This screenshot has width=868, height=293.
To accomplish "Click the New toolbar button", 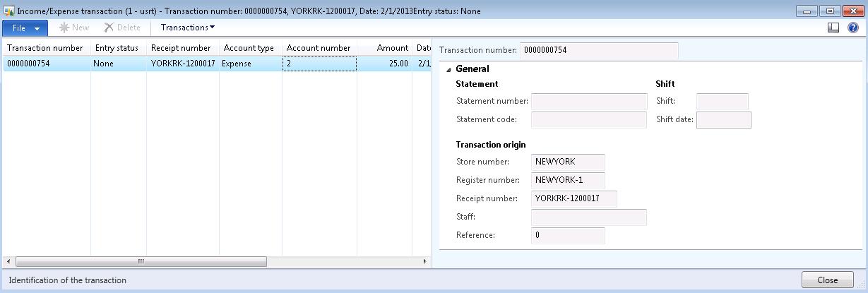I will (x=74, y=28).
